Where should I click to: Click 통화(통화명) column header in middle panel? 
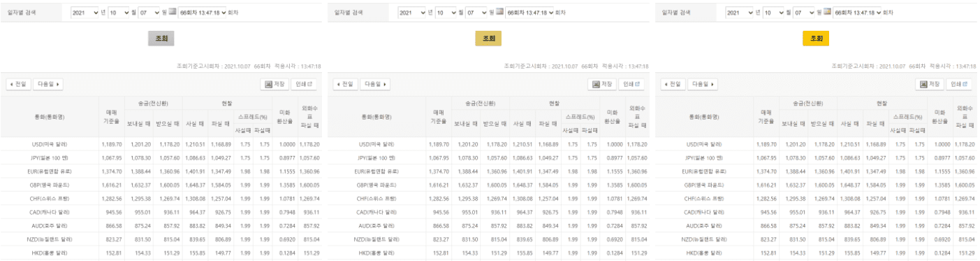(376, 116)
